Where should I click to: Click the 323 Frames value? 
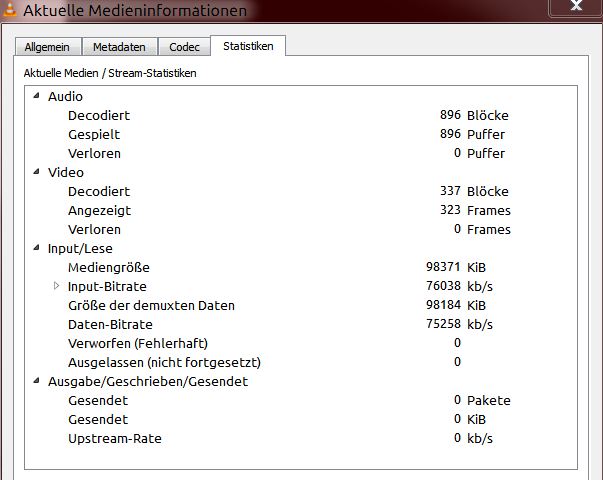475,210
